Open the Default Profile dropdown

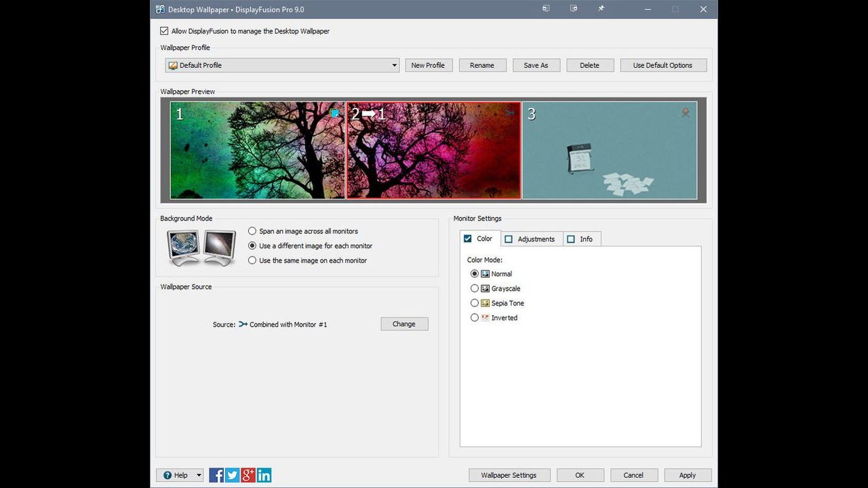[282, 65]
